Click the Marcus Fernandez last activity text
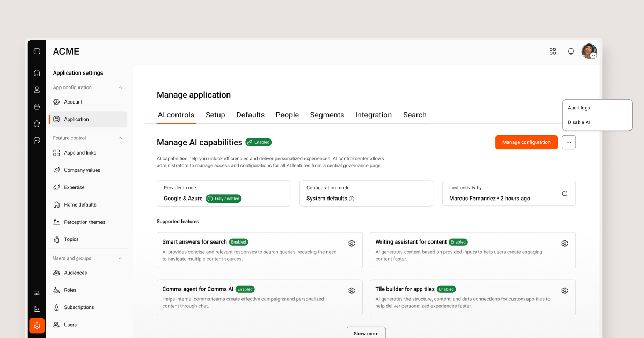This screenshot has width=644, height=338. 489,199
